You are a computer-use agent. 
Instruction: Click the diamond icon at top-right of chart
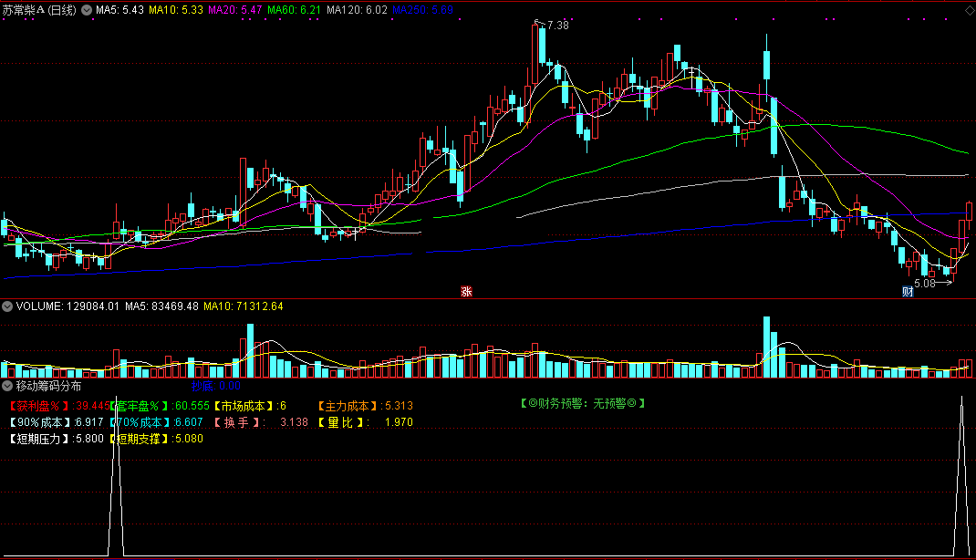click(970, 10)
